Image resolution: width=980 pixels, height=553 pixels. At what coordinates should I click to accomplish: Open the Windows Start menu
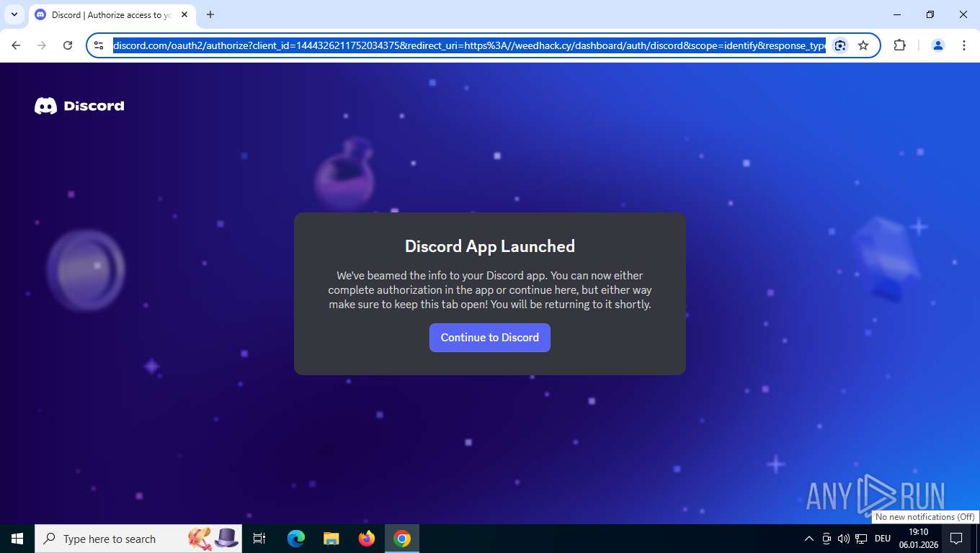[x=17, y=539]
